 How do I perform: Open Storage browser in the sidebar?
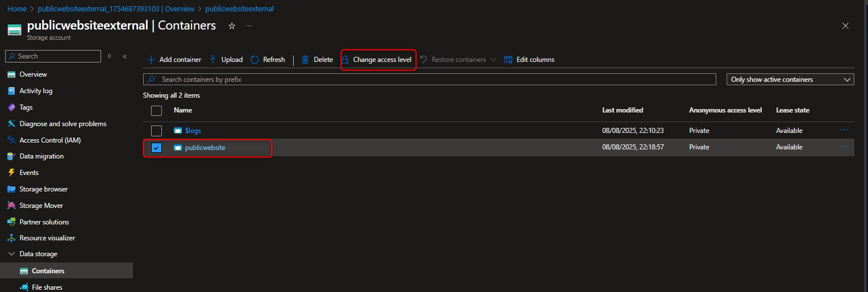[x=43, y=189]
